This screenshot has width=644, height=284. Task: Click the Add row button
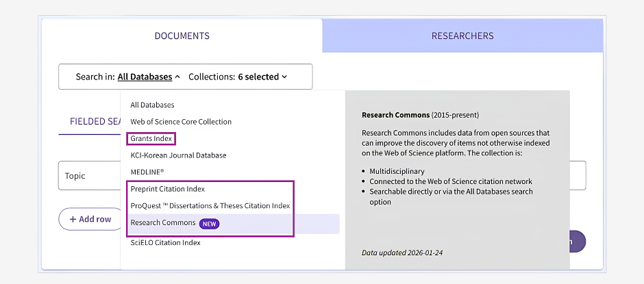point(90,219)
